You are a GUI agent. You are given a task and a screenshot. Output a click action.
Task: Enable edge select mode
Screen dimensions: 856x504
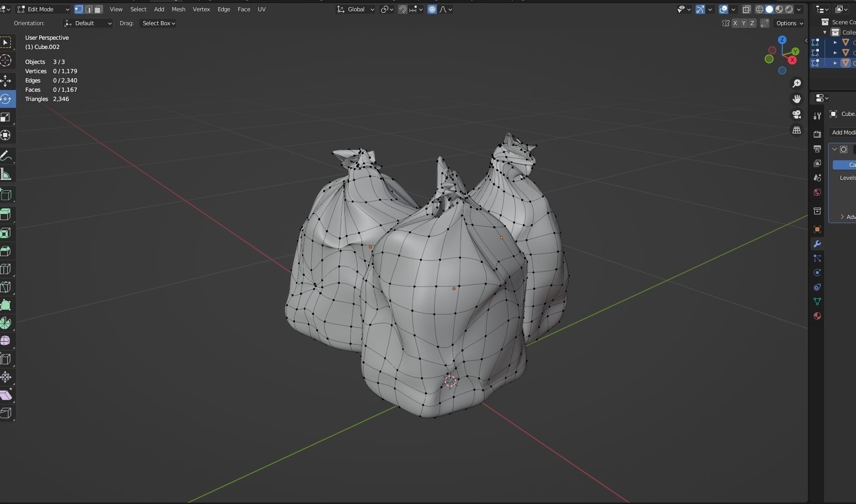click(89, 9)
